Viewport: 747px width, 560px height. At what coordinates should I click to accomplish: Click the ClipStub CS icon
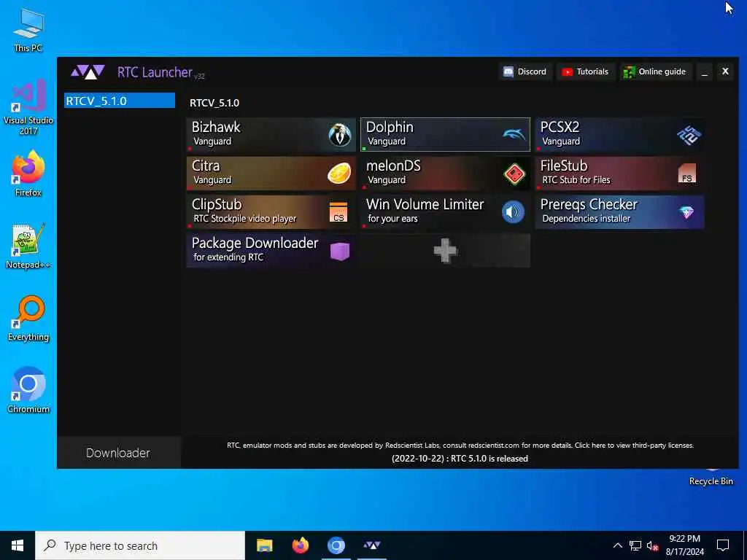coord(338,212)
